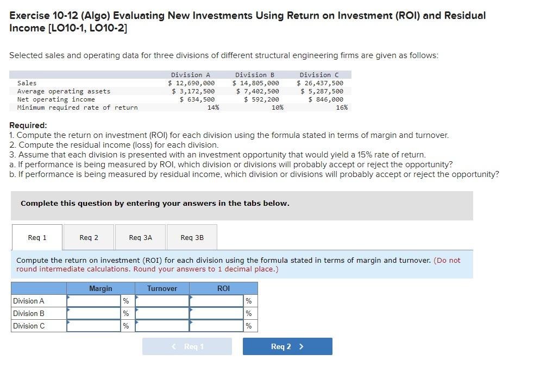The image size is (540, 392).
Task: Click Division B Margin input field
Action: [x=93, y=313]
